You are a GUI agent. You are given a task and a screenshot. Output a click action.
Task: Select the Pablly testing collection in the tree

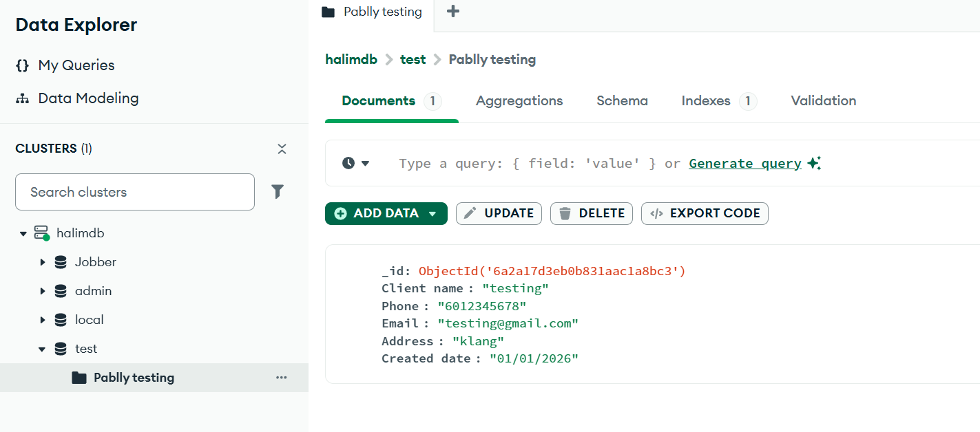154,378
